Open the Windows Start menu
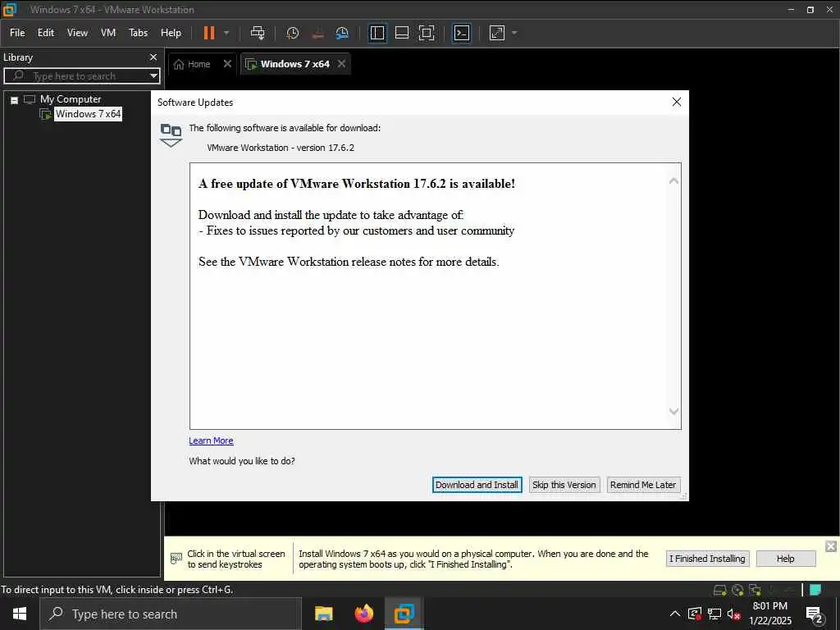 point(20,614)
